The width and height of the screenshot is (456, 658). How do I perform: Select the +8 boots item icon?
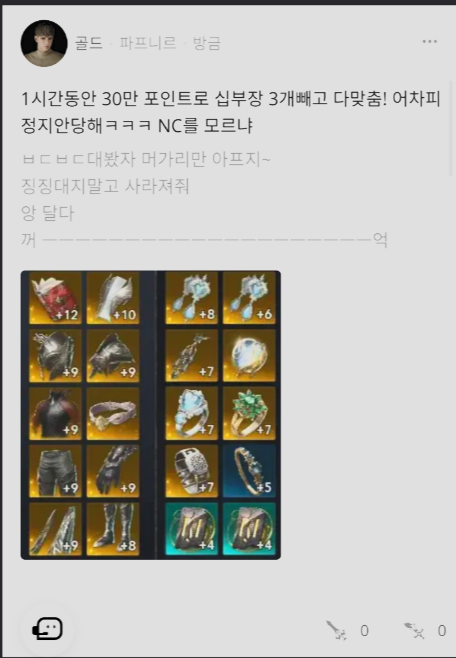pyautogui.click(x=113, y=529)
